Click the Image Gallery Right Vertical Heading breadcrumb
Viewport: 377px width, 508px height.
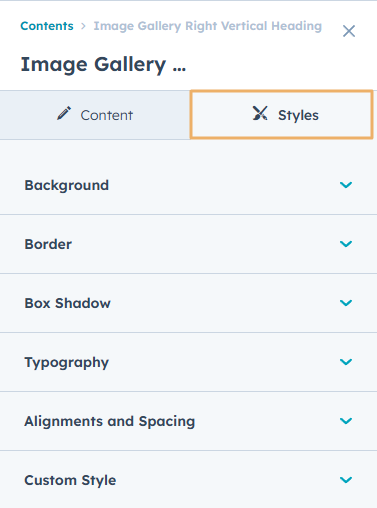click(x=208, y=26)
